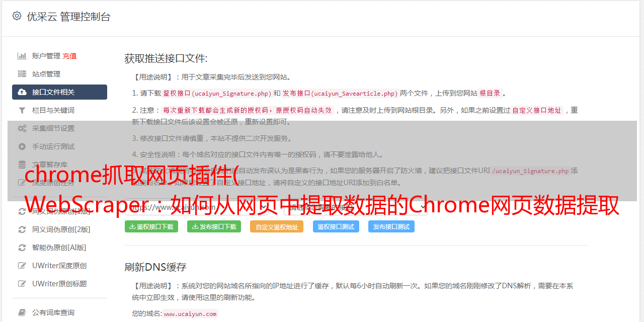Click the green 发布接口下载 button

(214, 226)
